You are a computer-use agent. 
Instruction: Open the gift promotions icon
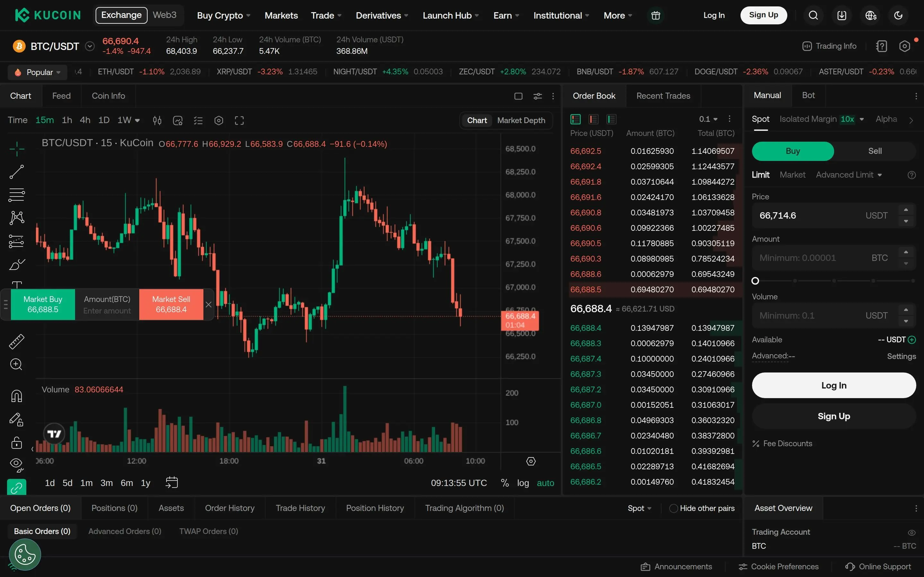[656, 15]
